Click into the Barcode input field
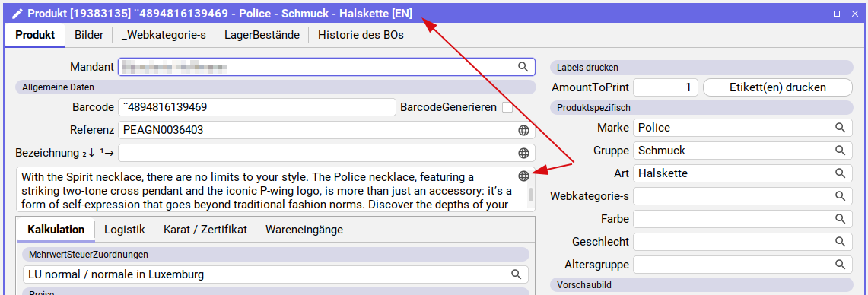The height and width of the screenshot is (295, 868). pos(256,107)
